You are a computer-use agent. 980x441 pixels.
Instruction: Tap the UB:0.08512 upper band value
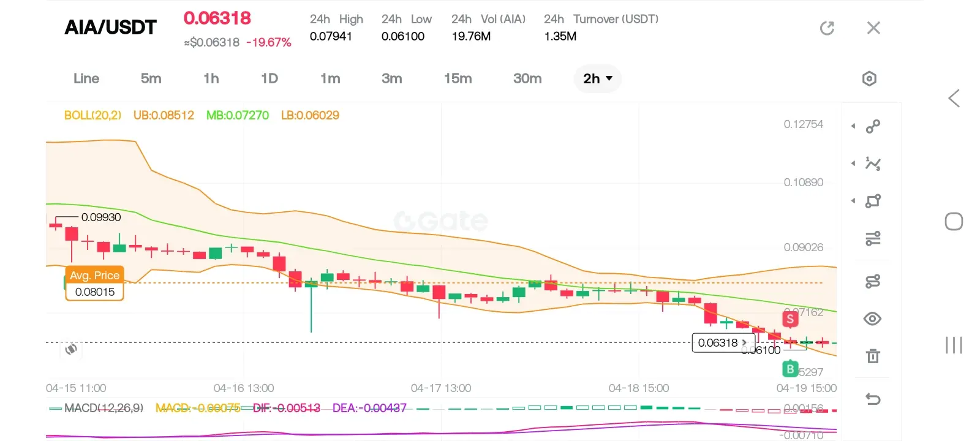[x=164, y=115]
